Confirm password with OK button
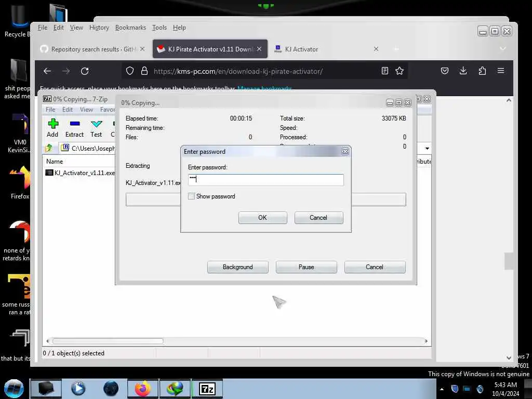532x399 pixels. 262,218
